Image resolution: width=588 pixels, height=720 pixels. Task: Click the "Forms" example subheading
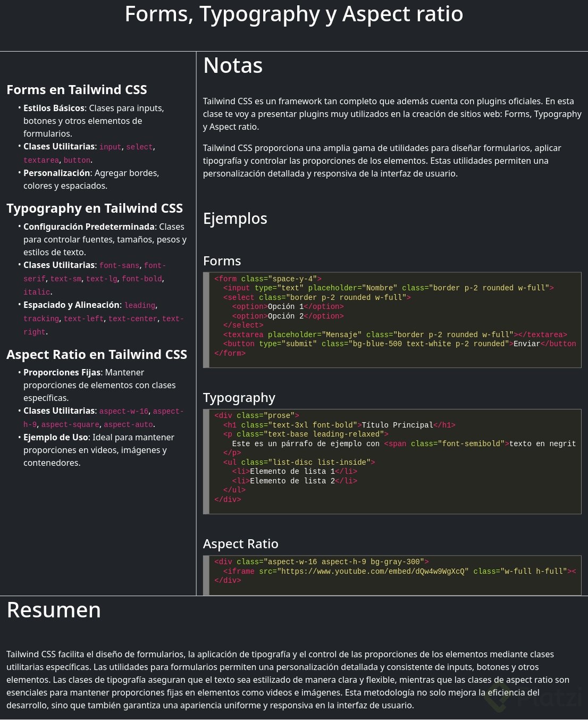tap(222, 261)
